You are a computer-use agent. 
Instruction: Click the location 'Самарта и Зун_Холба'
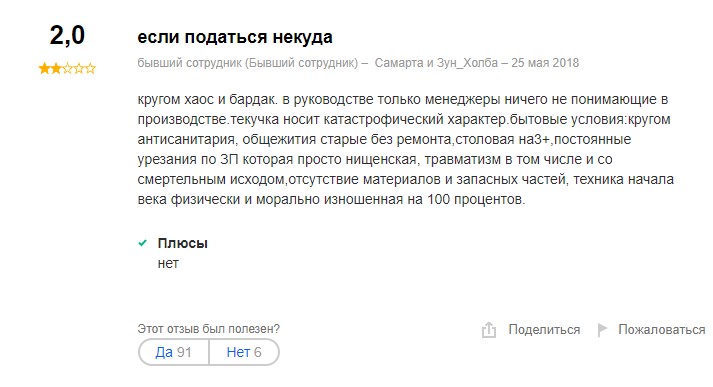click(x=436, y=63)
